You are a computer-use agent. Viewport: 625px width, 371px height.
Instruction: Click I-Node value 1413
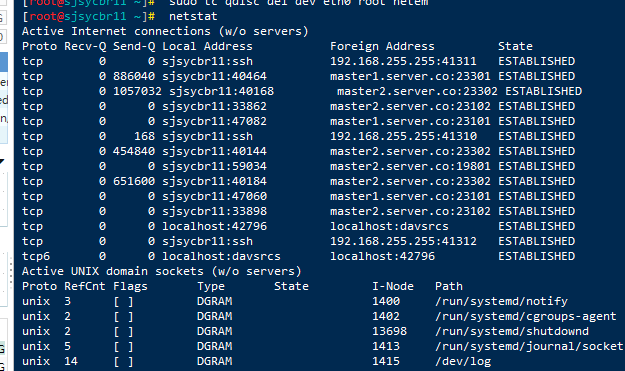click(x=386, y=346)
